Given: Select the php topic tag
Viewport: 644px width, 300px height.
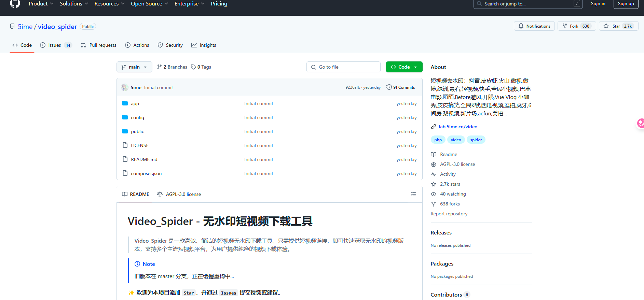Looking at the screenshot, I should pyautogui.click(x=438, y=140).
